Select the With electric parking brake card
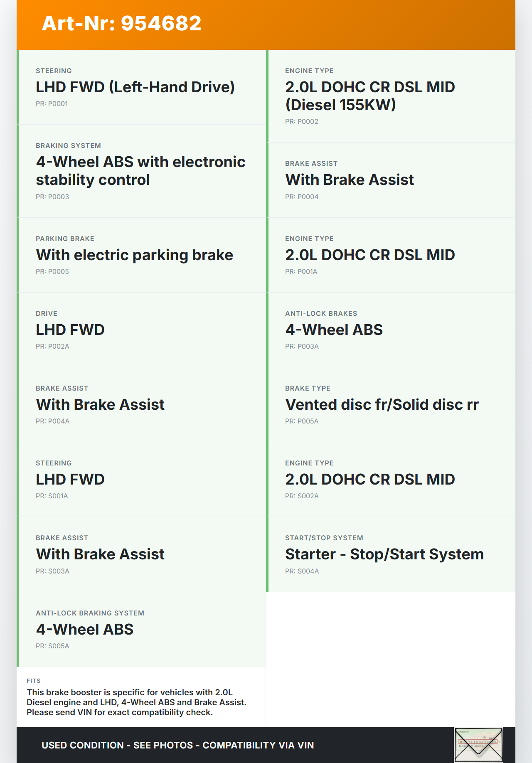 [141, 255]
